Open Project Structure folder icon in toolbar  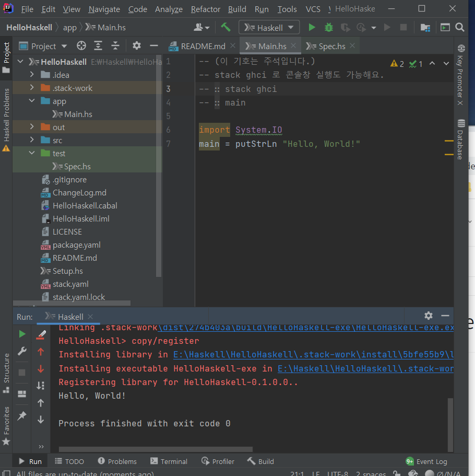[425, 28]
